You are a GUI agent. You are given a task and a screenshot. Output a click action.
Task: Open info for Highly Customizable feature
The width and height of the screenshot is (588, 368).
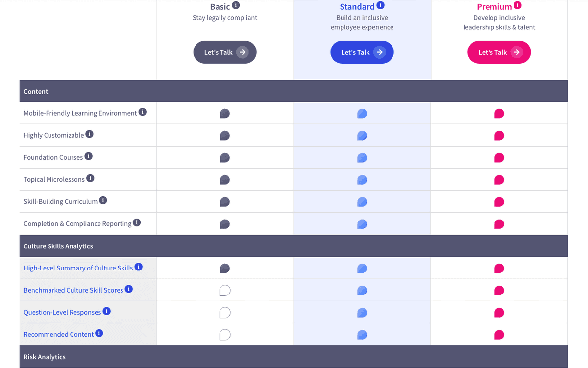click(91, 134)
